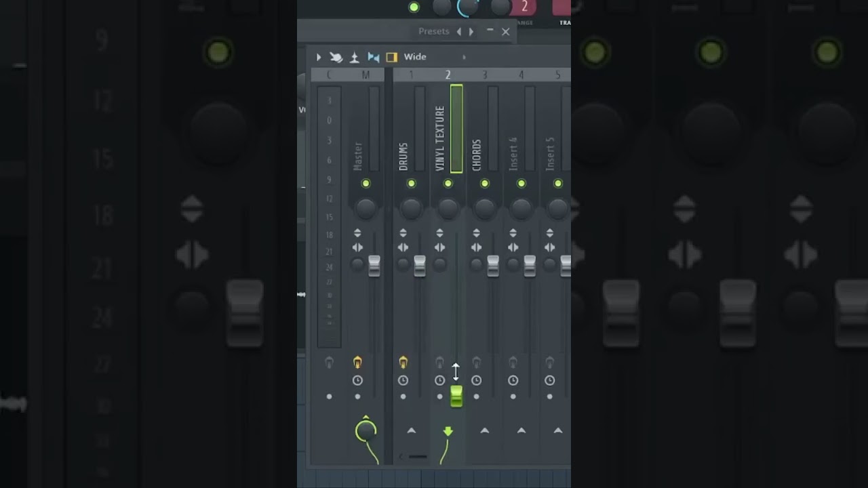The width and height of the screenshot is (868, 488).
Task: Invert phase on the Master track
Action: pyautogui.click(x=357, y=233)
